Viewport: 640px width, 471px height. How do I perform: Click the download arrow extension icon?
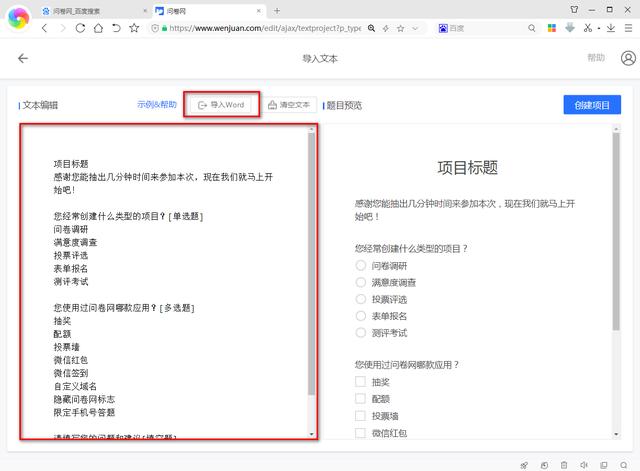pos(570,28)
